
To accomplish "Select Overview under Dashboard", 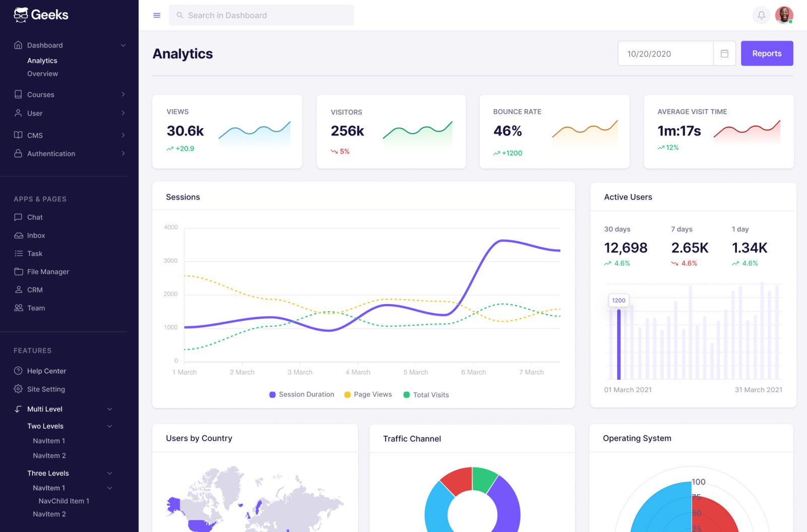I will 42,74.
